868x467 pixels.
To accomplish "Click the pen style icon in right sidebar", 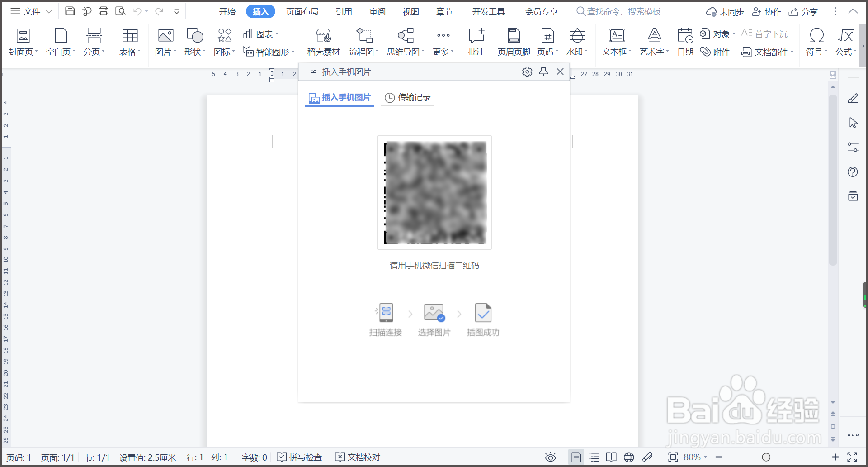I will (x=853, y=98).
